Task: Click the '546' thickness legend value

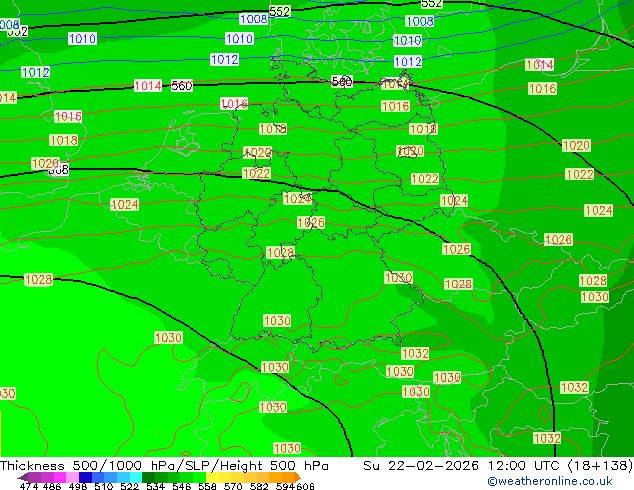Action: pos(182,486)
